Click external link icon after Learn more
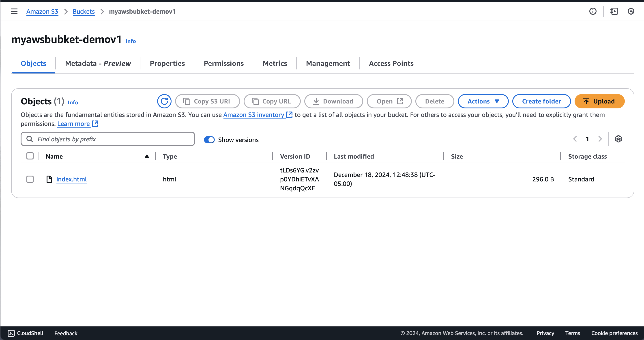 pos(95,123)
